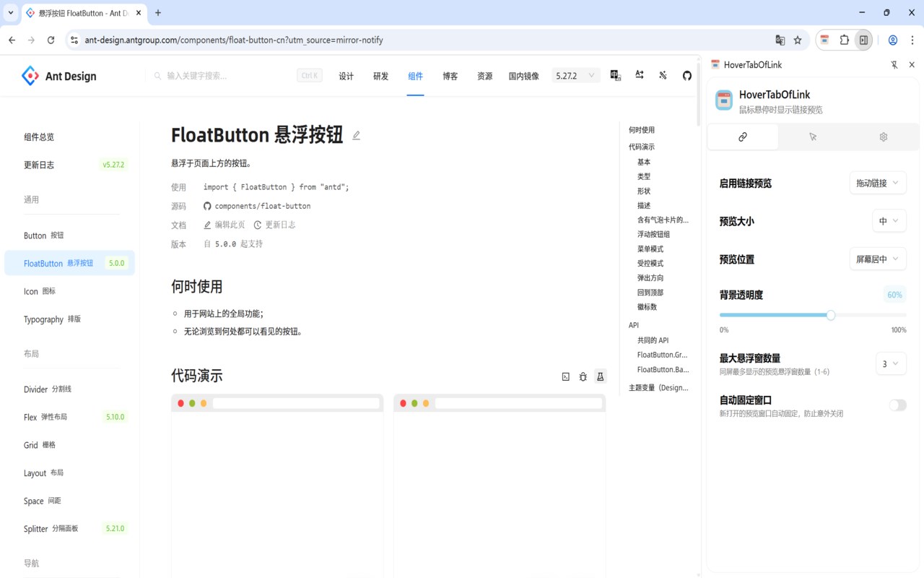
Task: Open the GitHub icon in header
Action: coord(687,75)
